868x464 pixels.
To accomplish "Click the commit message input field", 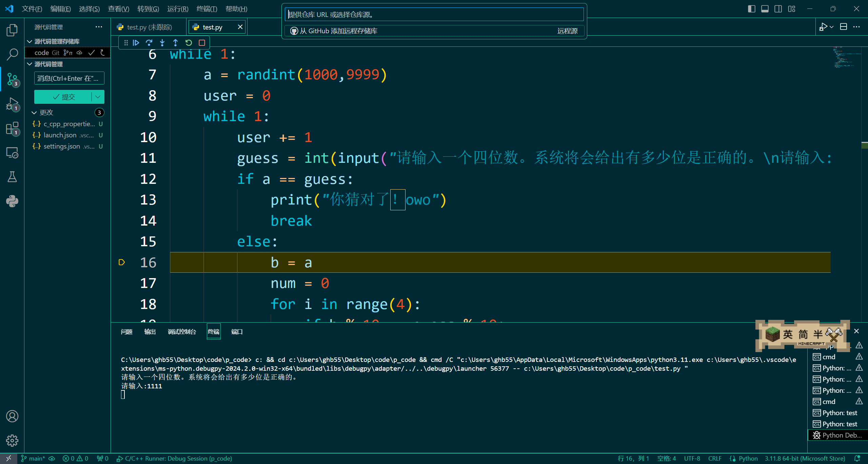I will click(69, 78).
